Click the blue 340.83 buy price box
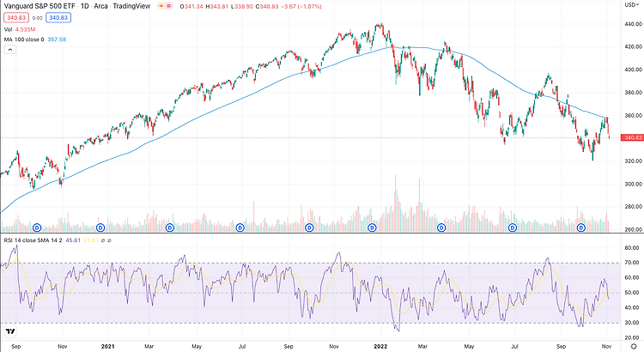This screenshot has height=352, width=644. pos(58,18)
